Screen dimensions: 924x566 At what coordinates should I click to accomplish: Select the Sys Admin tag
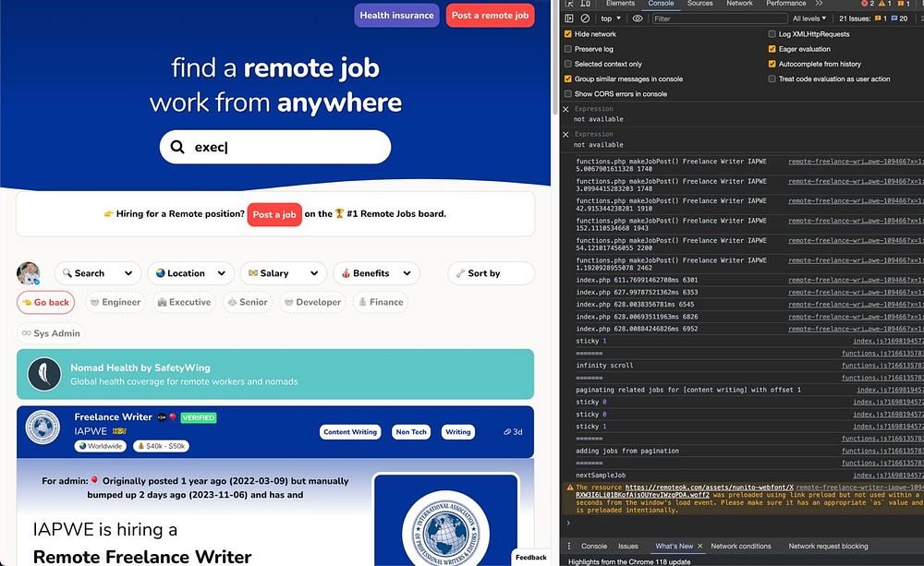click(51, 333)
